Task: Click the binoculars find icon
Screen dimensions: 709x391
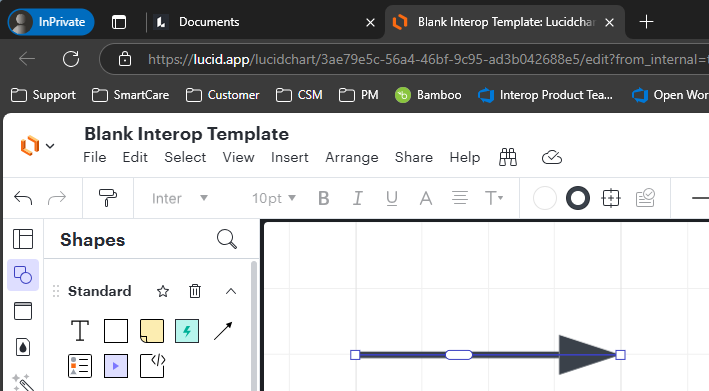Action: pos(508,157)
